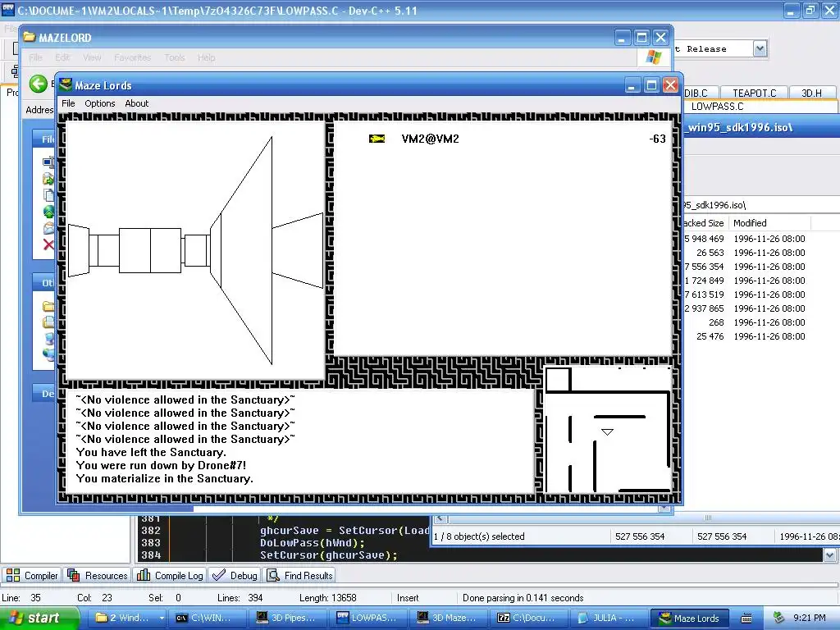
Task: Click code line 383 DoLowPass(hWnd)
Action: 313,543
